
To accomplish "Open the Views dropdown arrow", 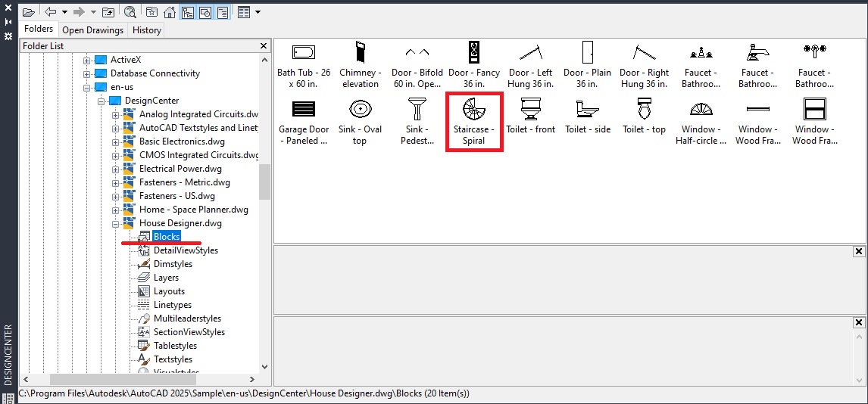I will [258, 12].
